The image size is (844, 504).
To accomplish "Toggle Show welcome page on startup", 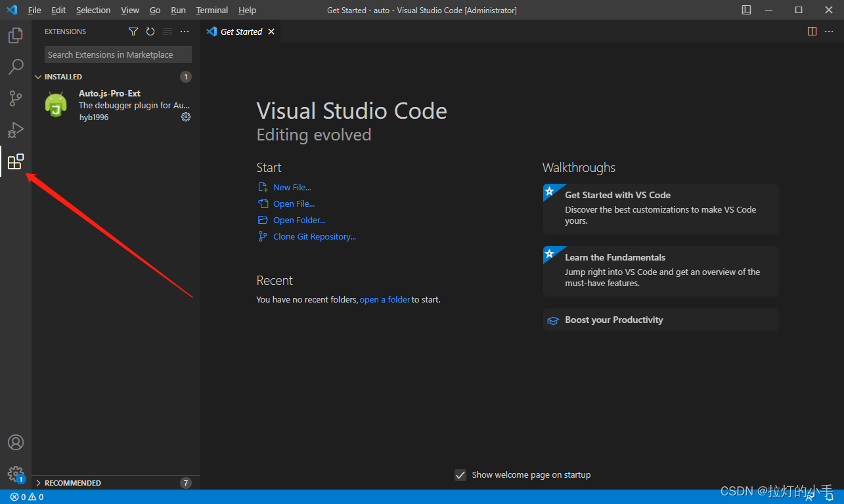I will 460,475.
